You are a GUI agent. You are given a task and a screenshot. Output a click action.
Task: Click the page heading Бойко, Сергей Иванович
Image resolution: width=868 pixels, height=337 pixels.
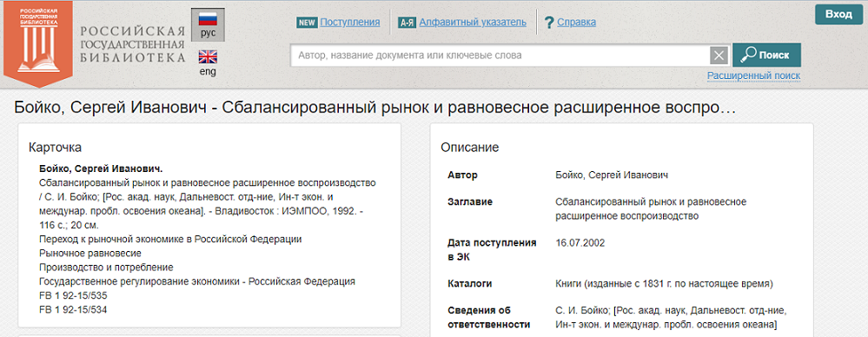[x=374, y=107]
